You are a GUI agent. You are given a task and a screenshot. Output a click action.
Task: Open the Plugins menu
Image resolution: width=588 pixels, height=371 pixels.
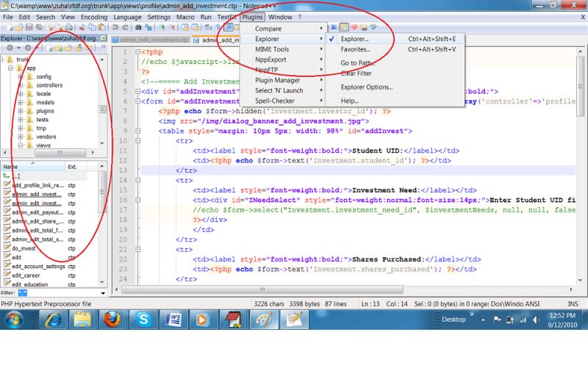pos(252,17)
